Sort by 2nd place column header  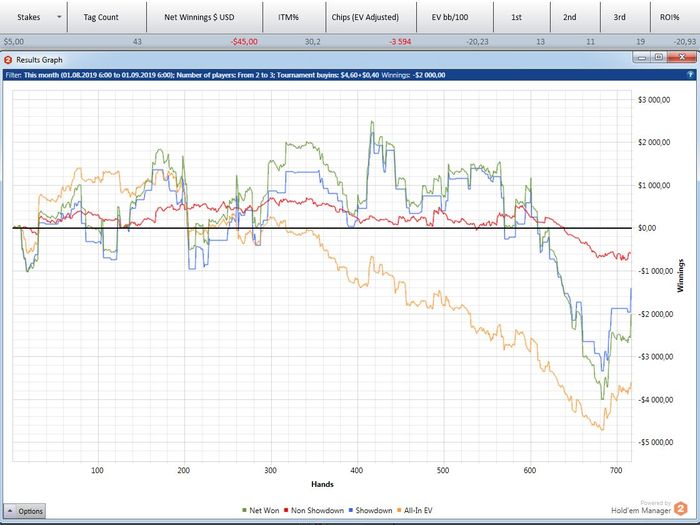click(x=569, y=17)
